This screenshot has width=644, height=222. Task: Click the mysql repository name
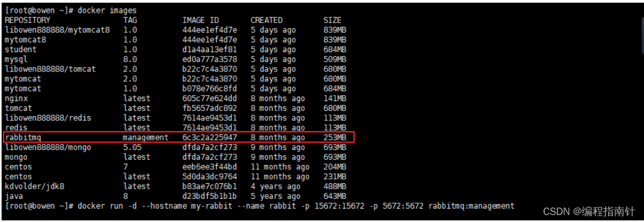16,59
